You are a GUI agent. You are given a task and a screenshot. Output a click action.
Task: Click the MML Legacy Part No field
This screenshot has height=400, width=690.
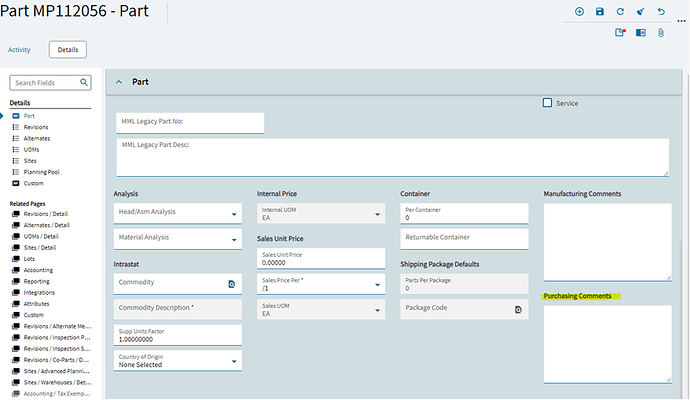(190, 123)
